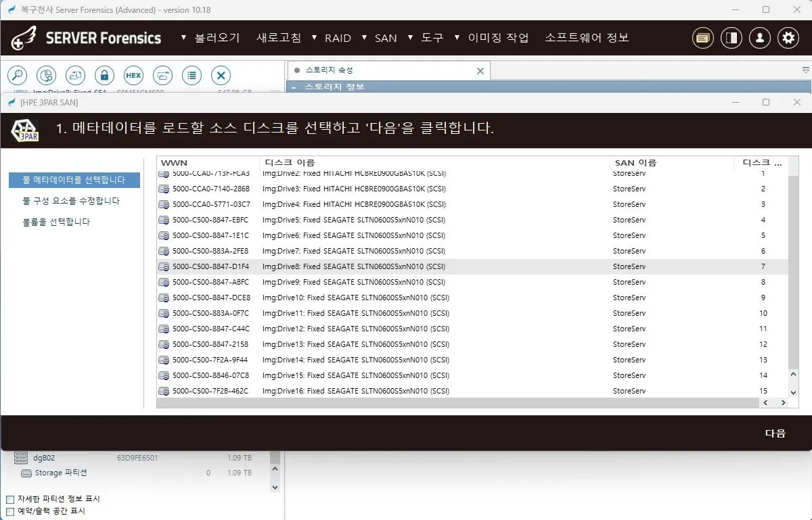Click disk icon for 5000-C500-883A-0F7C

(164, 313)
